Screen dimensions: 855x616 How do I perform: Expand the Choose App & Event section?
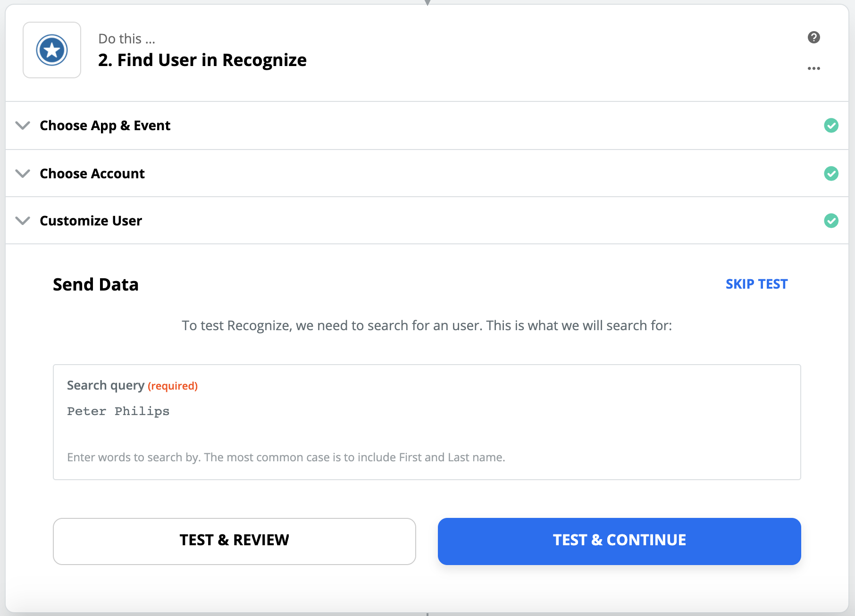23,125
